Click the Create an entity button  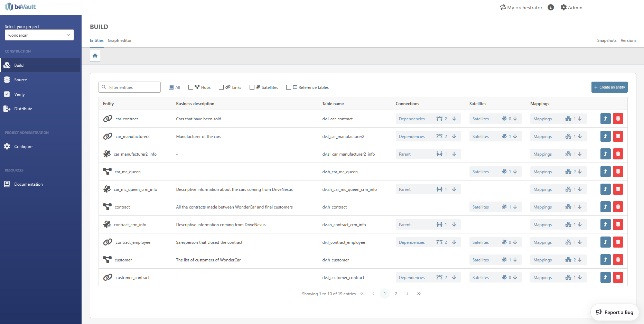pyautogui.click(x=609, y=87)
